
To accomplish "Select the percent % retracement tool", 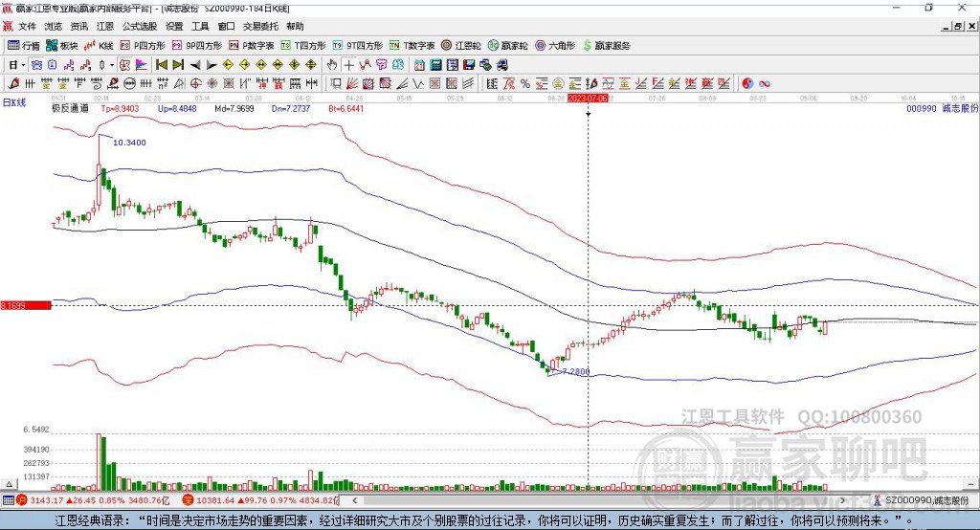I will (x=525, y=83).
